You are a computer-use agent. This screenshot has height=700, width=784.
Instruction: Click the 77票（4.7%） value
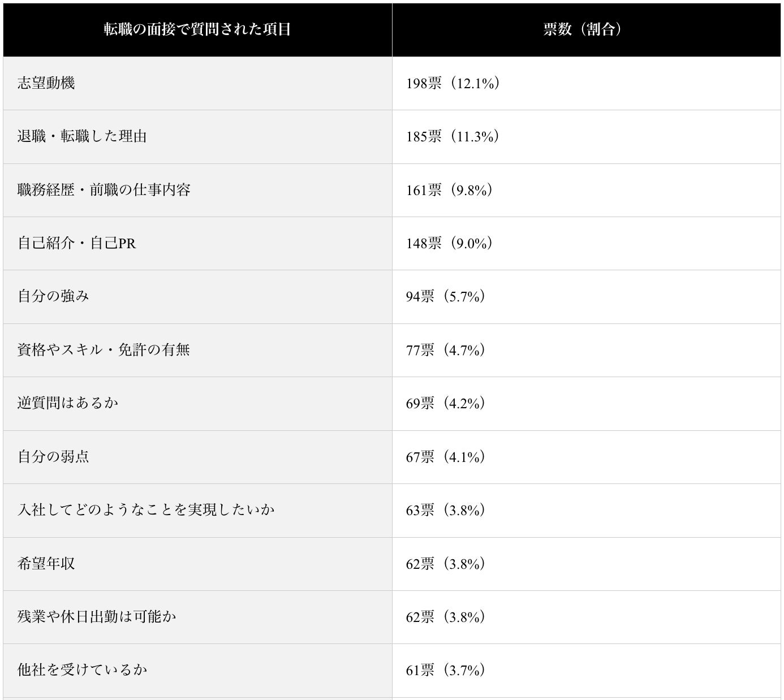click(445, 350)
